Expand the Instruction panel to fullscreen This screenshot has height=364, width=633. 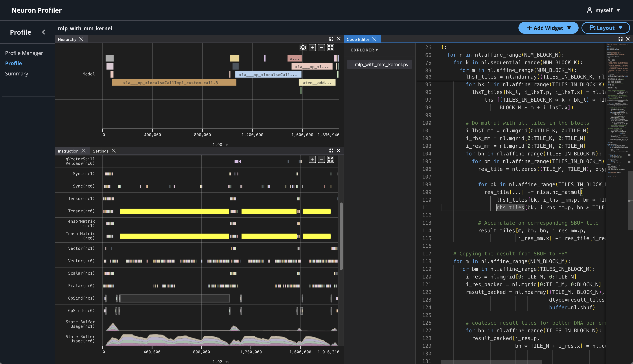pyautogui.click(x=331, y=151)
